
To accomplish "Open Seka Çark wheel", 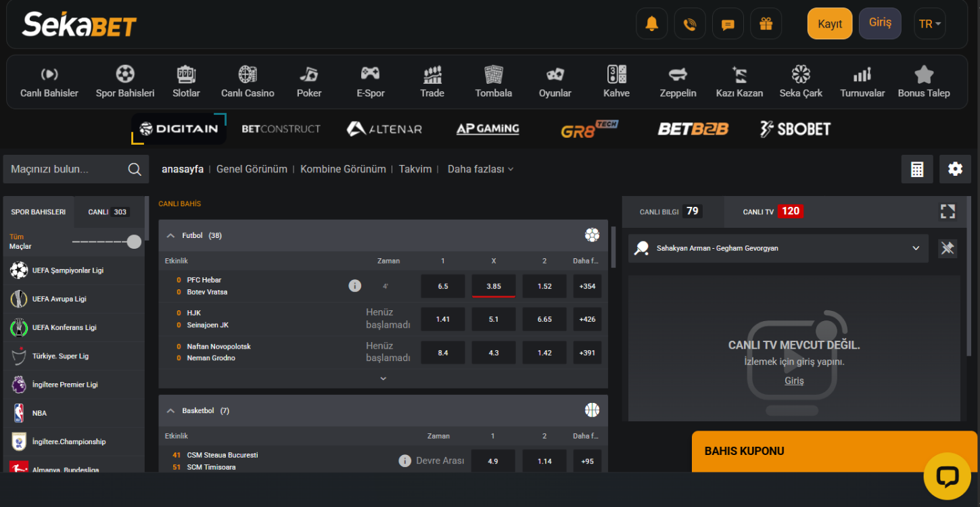I will point(801,82).
